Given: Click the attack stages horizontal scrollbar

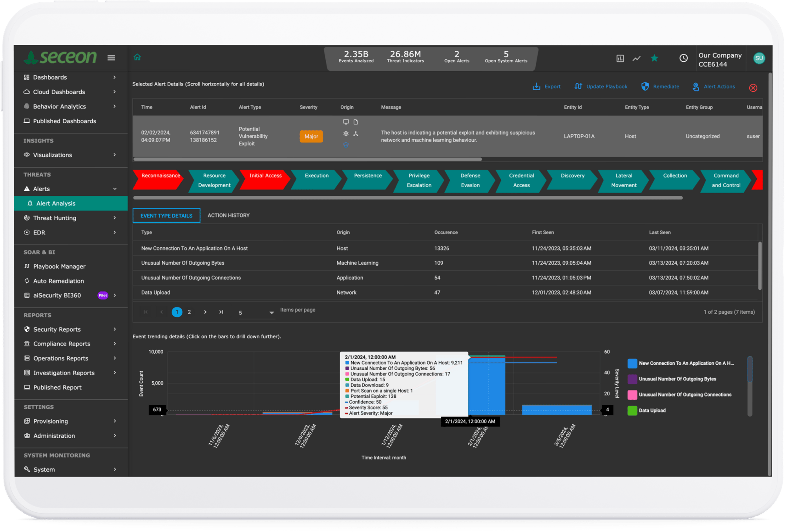Looking at the screenshot, I should 408,197.
